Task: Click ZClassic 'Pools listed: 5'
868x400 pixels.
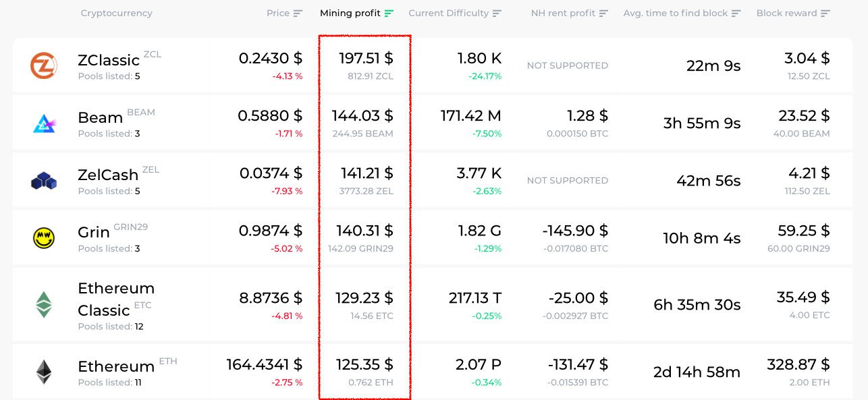Action: (109, 76)
